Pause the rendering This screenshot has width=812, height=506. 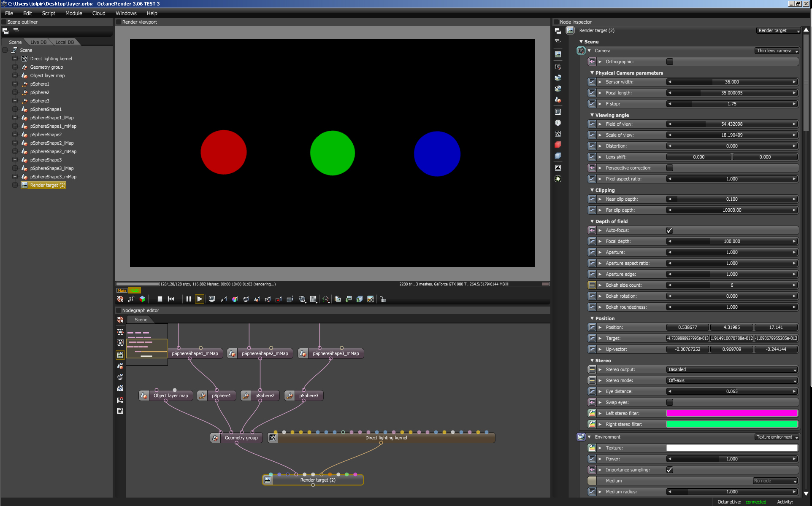188,299
